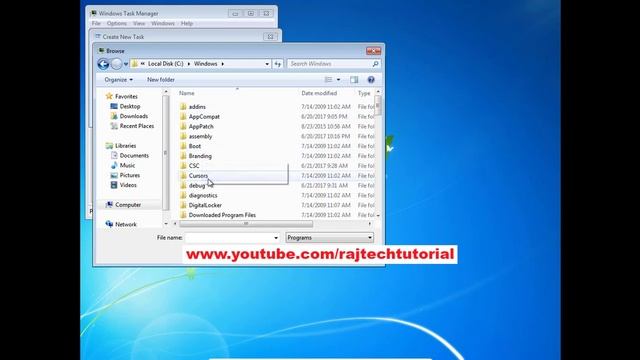Viewport: 640px width, 360px height.
Task: Select Downloaded Program Files folder icon
Action: (x=183, y=215)
